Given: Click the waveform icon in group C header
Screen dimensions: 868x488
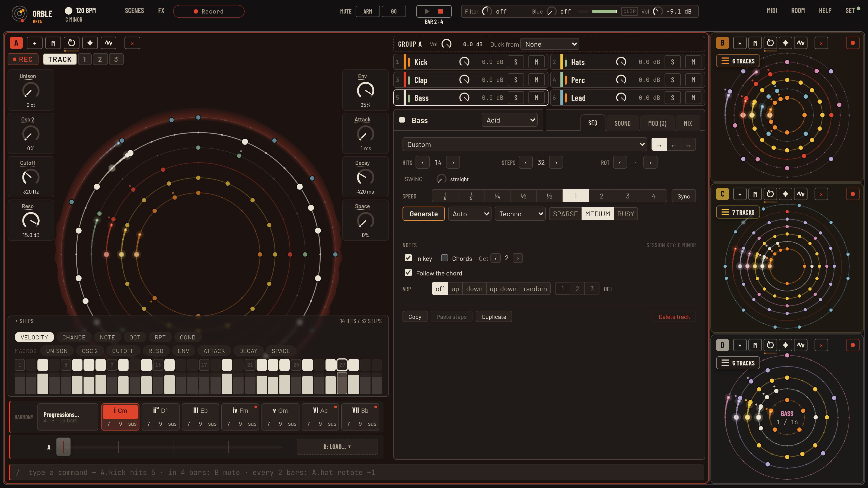Looking at the screenshot, I should [801, 194].
